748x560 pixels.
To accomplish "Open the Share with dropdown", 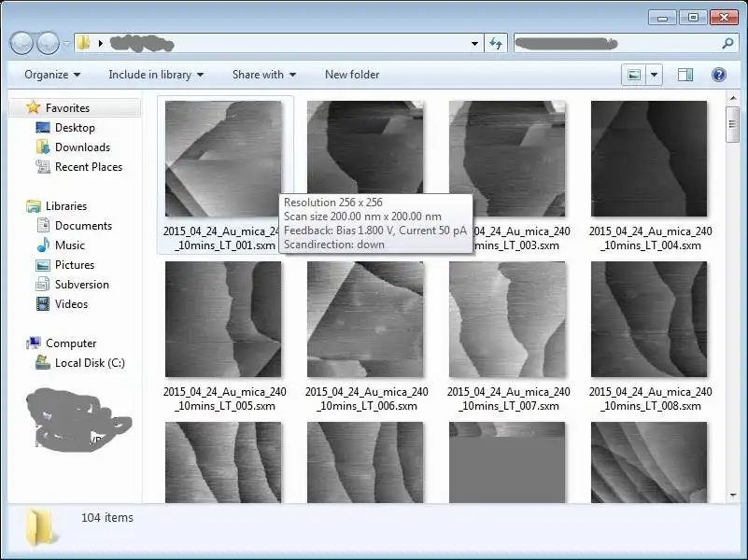I will pyautogui.click(x=263, y=75).
